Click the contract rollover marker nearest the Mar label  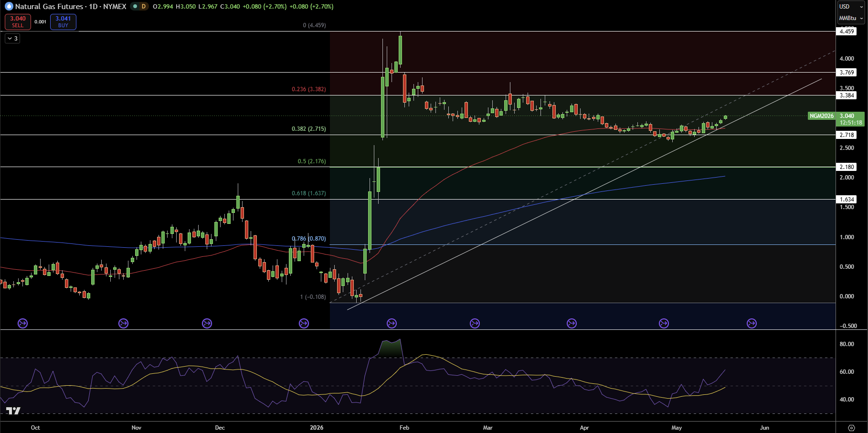tap(475, 324)
